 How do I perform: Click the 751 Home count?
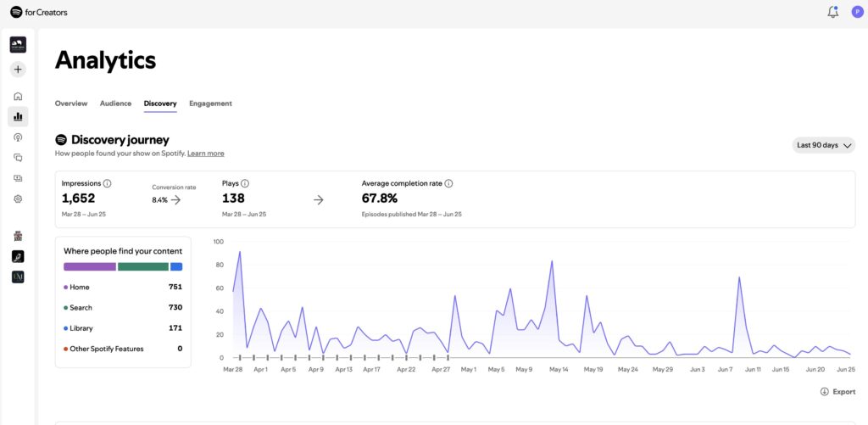(x=175, y=287)
